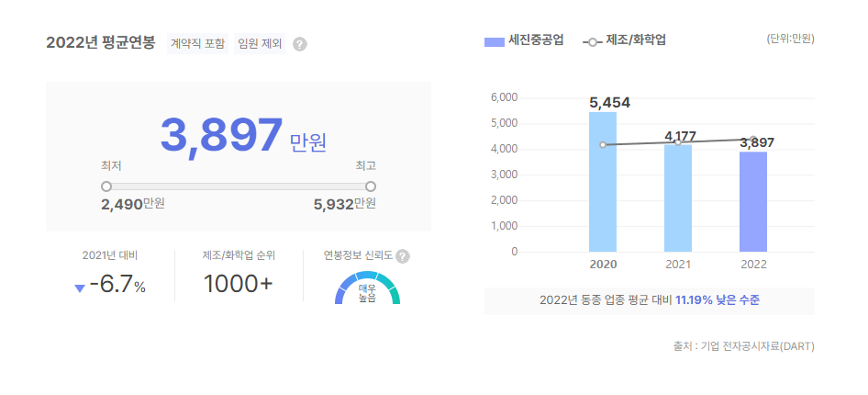Click the 매우 높음 reliability gauge
868x395 pixels.
pos(367,288)
